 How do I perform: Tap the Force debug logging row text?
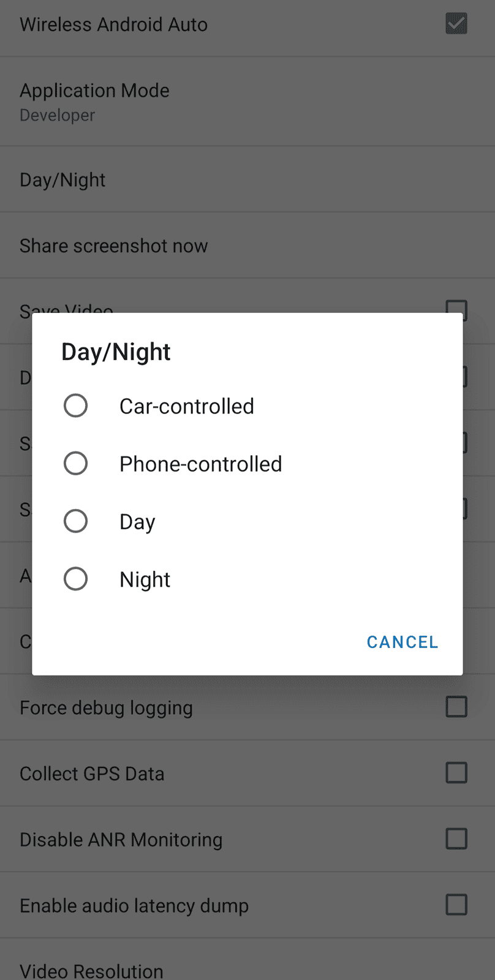(106, 707)
